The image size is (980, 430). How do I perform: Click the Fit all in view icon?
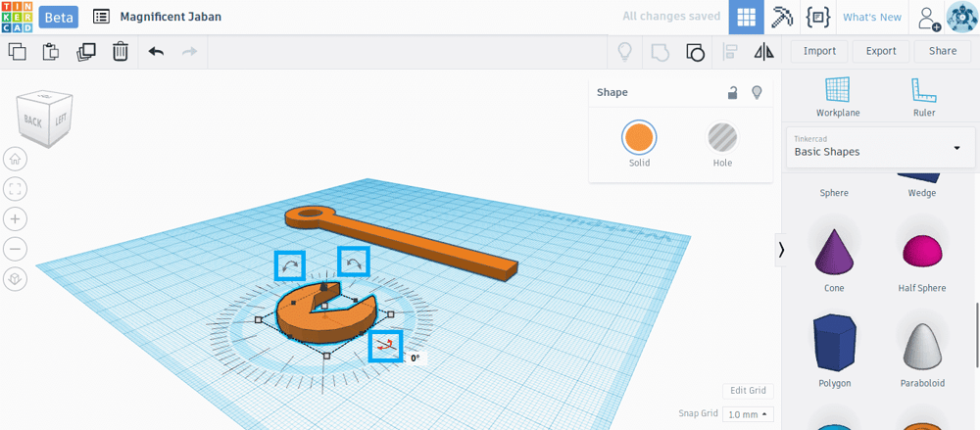click(15, 189)
